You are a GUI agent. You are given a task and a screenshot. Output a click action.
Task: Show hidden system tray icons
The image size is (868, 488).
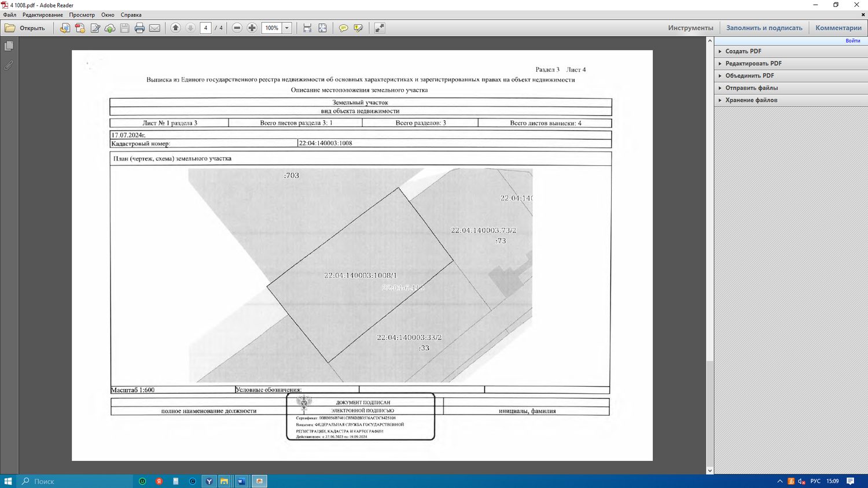(780, 481)
